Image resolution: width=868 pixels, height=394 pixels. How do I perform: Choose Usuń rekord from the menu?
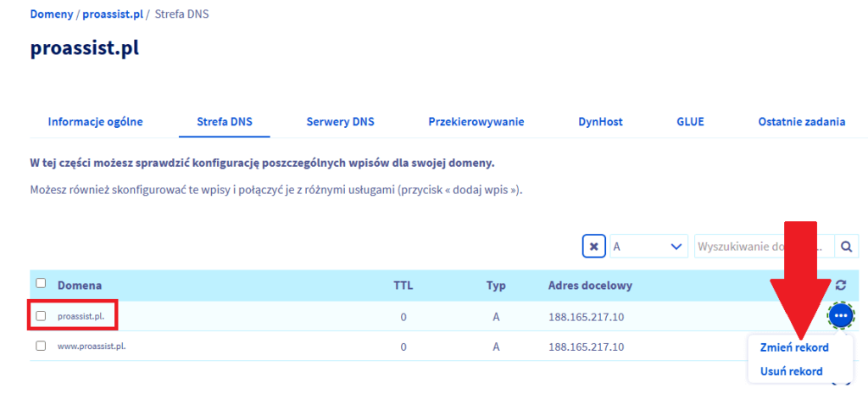[x=791, y=371]
